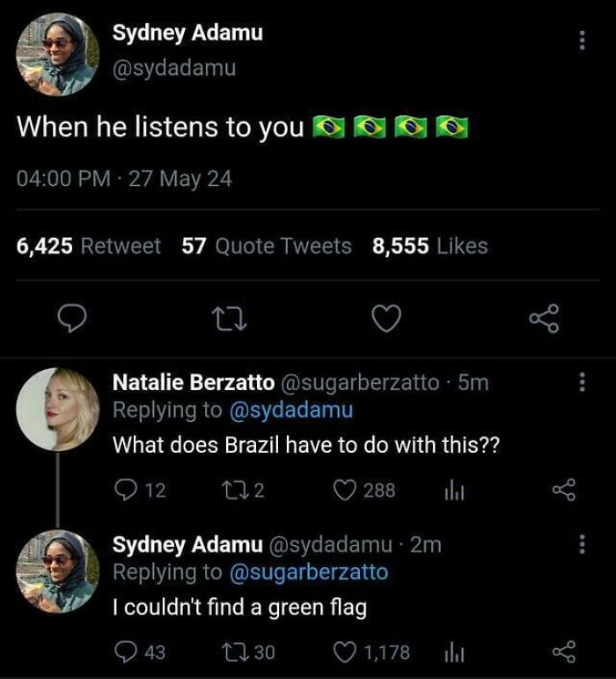Open more options on main tweet
This screenshot has height=679, width=616.
tap(581, 39)
